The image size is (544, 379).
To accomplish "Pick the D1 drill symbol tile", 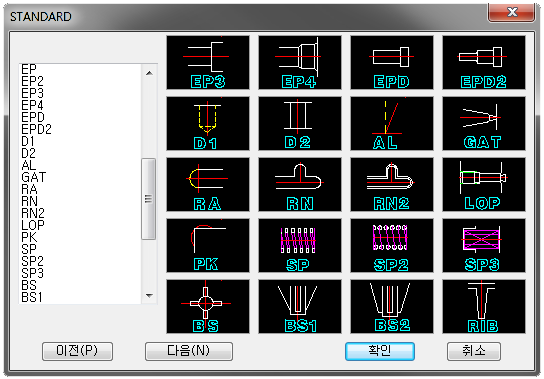I will (x=208, y=123).
